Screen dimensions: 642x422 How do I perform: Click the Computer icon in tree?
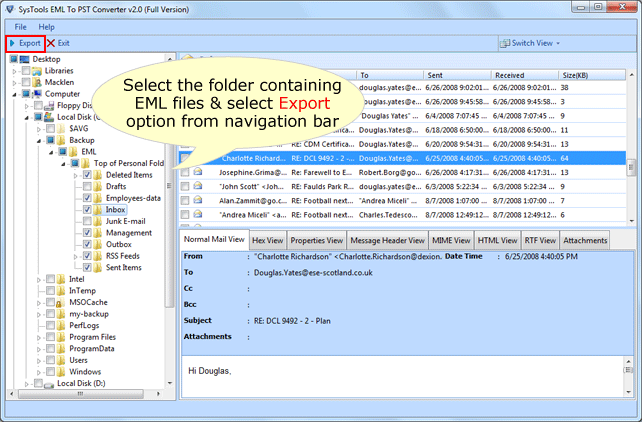pos(37,94)
